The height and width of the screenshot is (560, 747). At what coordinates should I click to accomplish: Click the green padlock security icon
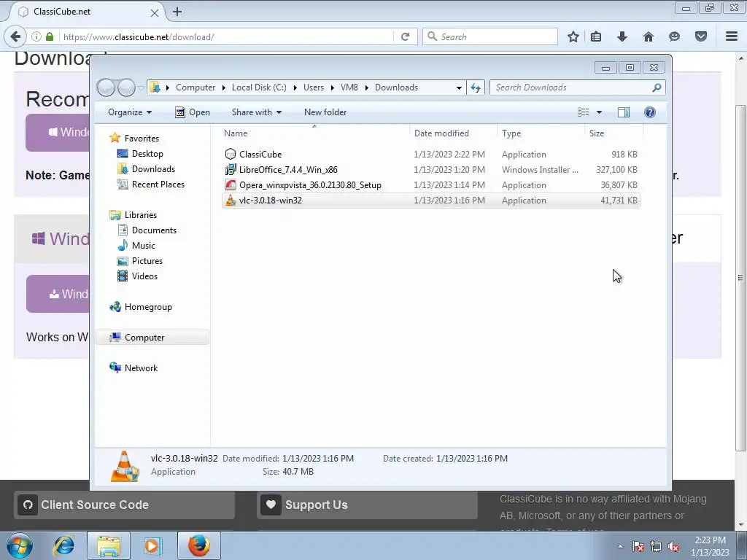click(x=50, y=36)
